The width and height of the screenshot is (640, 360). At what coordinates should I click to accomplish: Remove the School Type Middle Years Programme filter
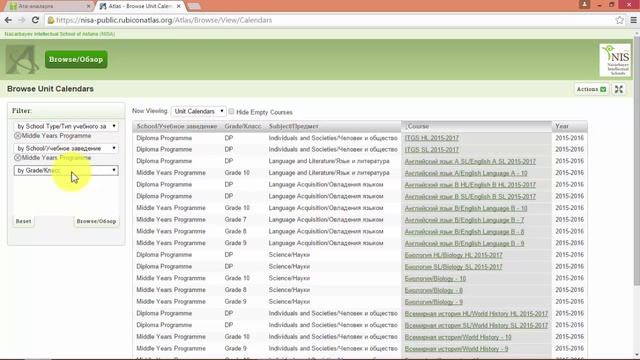pos(18,136)
